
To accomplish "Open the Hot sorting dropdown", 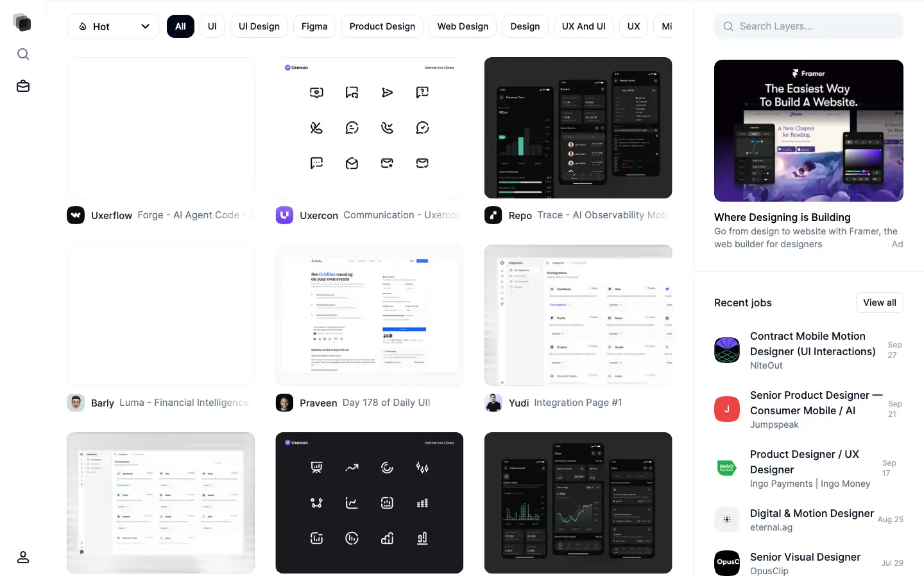I will coord(113,26).
